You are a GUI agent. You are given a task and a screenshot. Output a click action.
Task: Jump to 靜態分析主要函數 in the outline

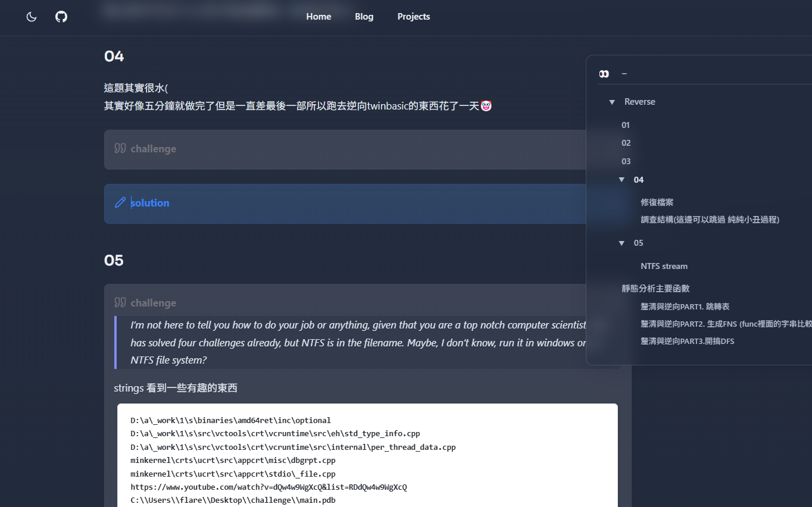(x=655, y=288)
